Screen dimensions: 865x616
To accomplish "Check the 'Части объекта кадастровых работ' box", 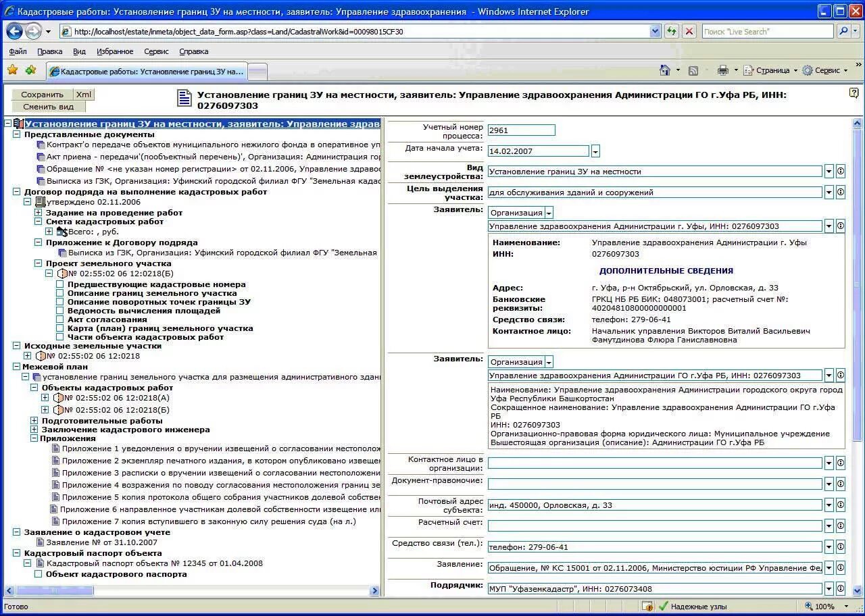I will coord(60,337).
